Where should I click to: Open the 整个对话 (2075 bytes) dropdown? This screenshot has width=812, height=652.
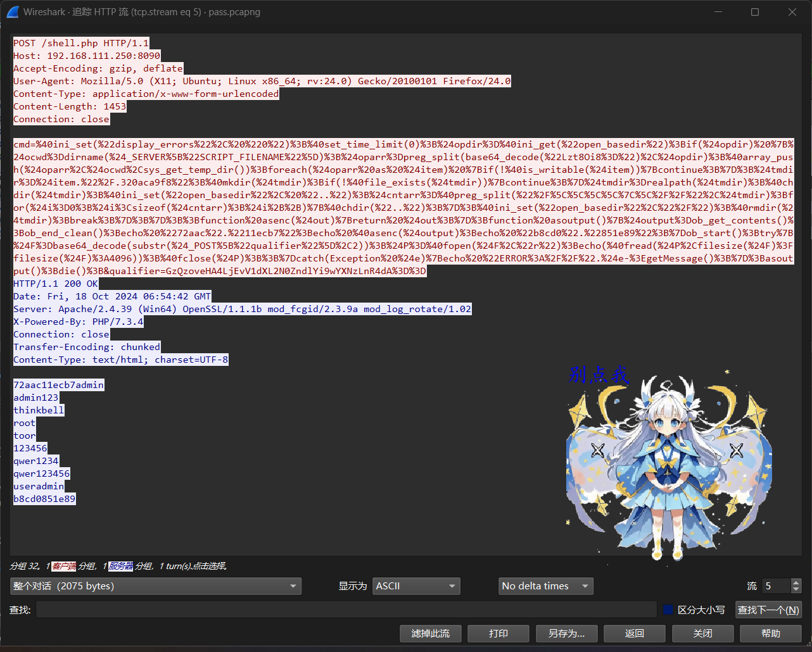click(156, 586)
